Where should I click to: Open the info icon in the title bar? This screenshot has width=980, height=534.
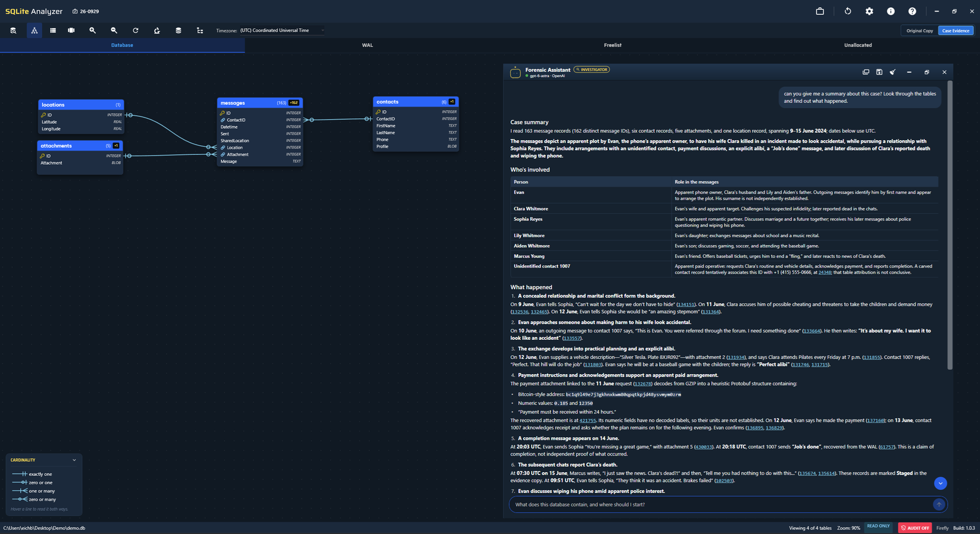coord(891,11)
